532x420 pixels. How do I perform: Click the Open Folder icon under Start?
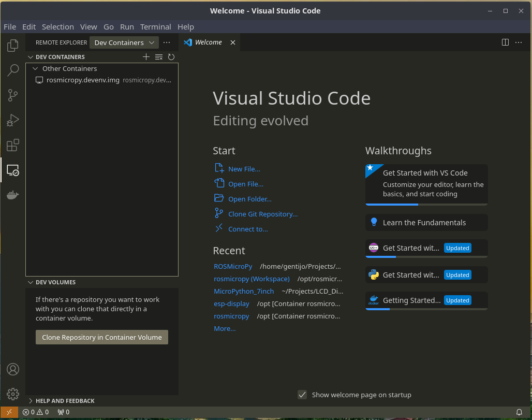pos(219,198)
